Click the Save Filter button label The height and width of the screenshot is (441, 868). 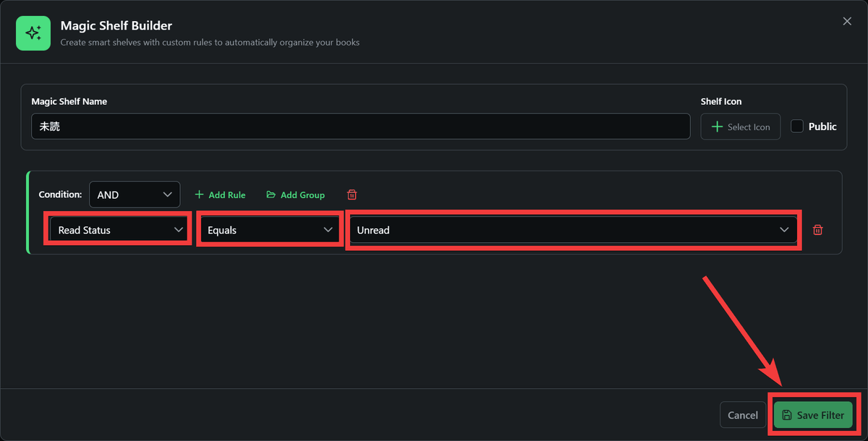click(x=820, y=415)
